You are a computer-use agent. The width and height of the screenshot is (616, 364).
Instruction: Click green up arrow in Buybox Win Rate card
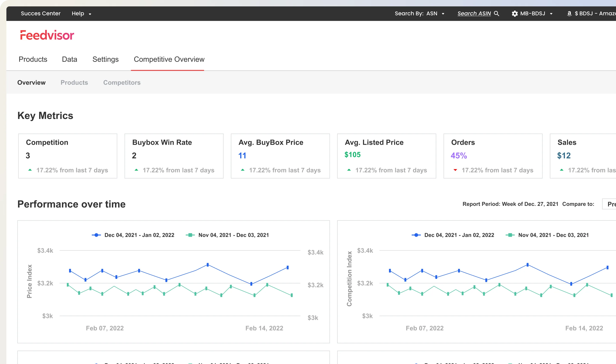coord(136,170)
